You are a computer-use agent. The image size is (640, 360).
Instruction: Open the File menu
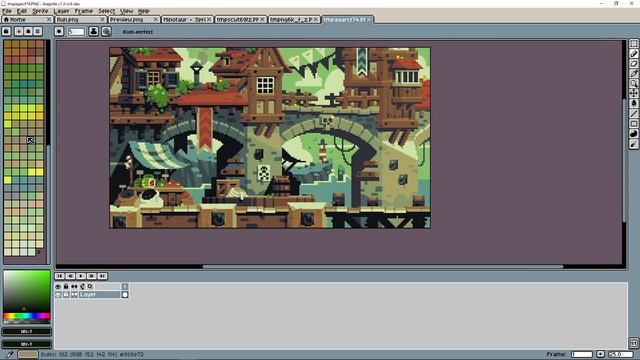pos(7,11)
